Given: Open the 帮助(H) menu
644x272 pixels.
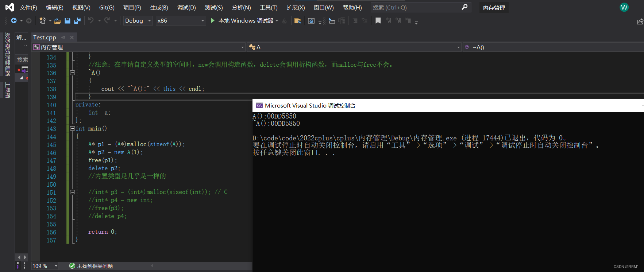Looking at the screenshot, I should coord(352,7).
